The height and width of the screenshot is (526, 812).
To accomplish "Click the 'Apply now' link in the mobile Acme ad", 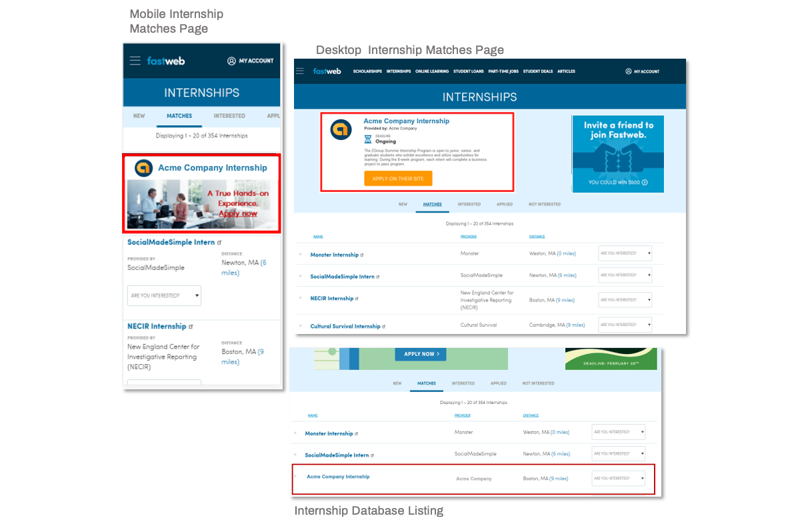I will pyautogui.click(x=238, y=213).
